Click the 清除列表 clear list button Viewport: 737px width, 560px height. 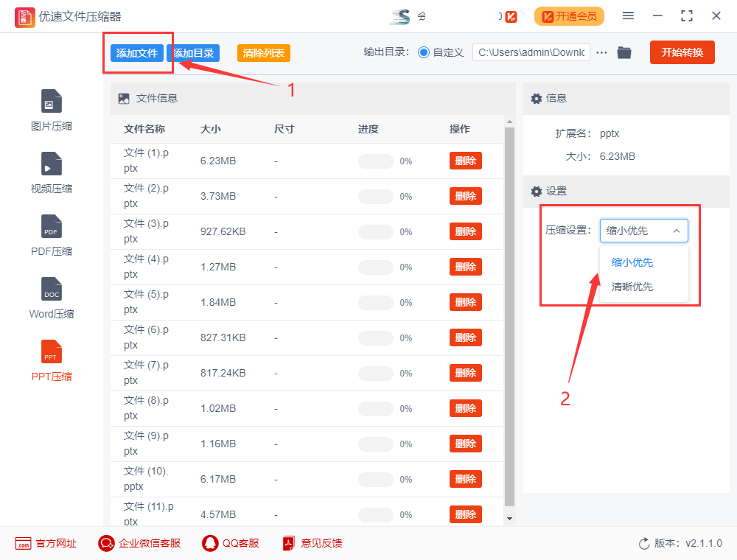[x=264, y=53]
